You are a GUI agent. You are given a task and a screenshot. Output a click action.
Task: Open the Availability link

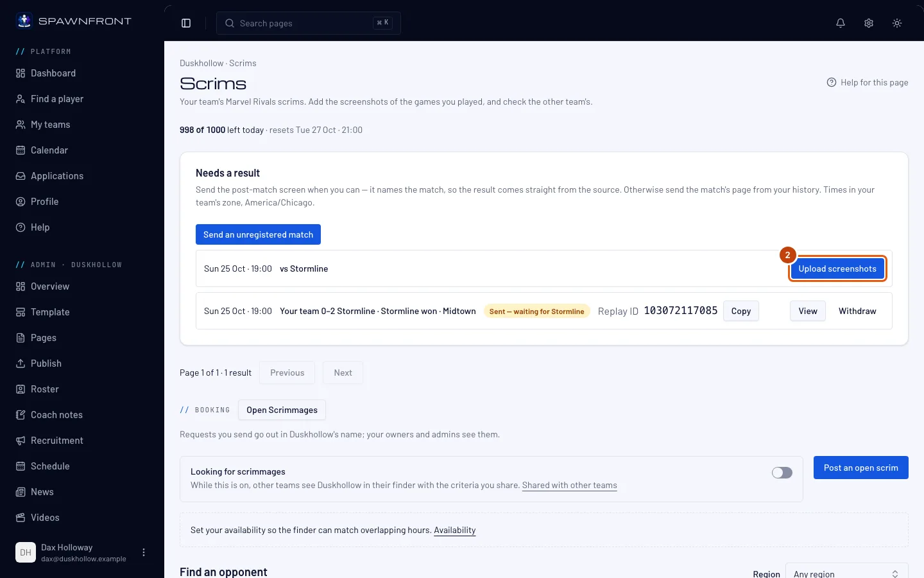tap(455, 530)
